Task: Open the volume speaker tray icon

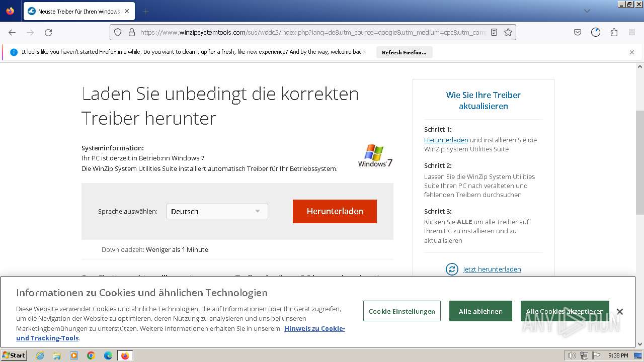Action: point(572,355)
